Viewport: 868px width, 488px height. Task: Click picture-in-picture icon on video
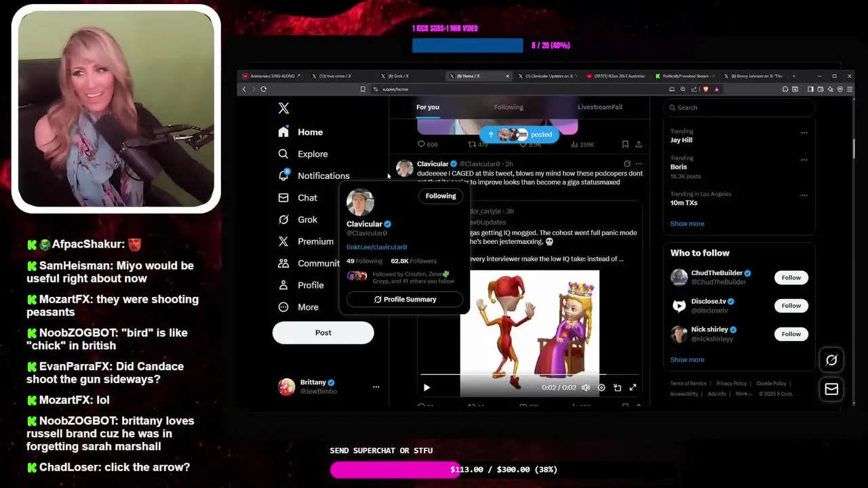[x=617, y=388]
